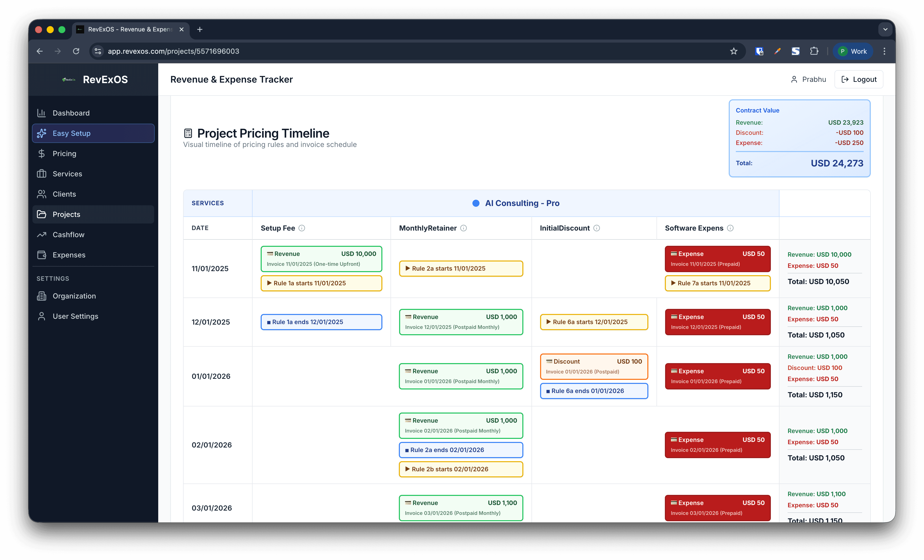
Task: Click the site information icon in the address bar
Action: click(98, 51)
